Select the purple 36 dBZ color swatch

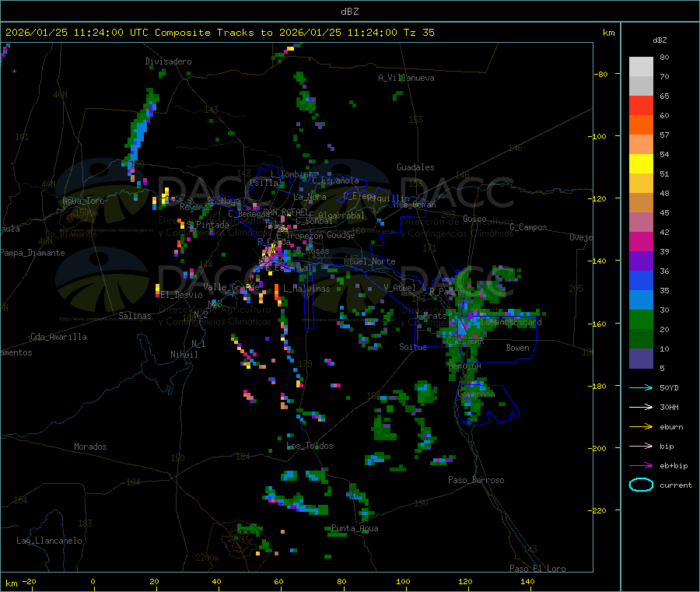[641, 261]
